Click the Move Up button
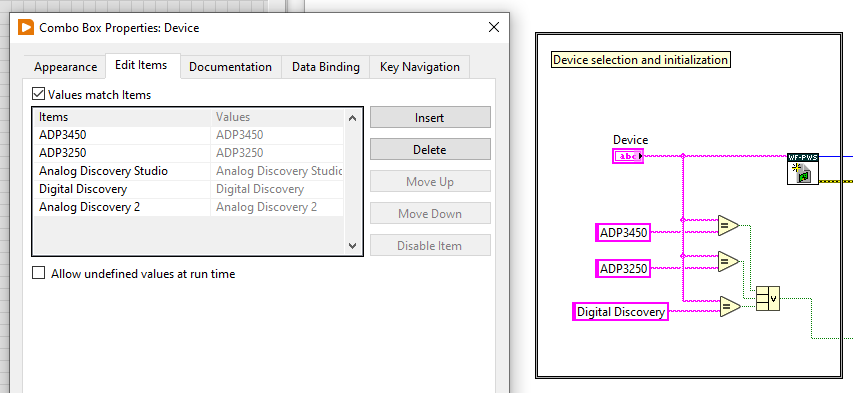This screenshot has height=393, width=853. click(x=430, y=182)
